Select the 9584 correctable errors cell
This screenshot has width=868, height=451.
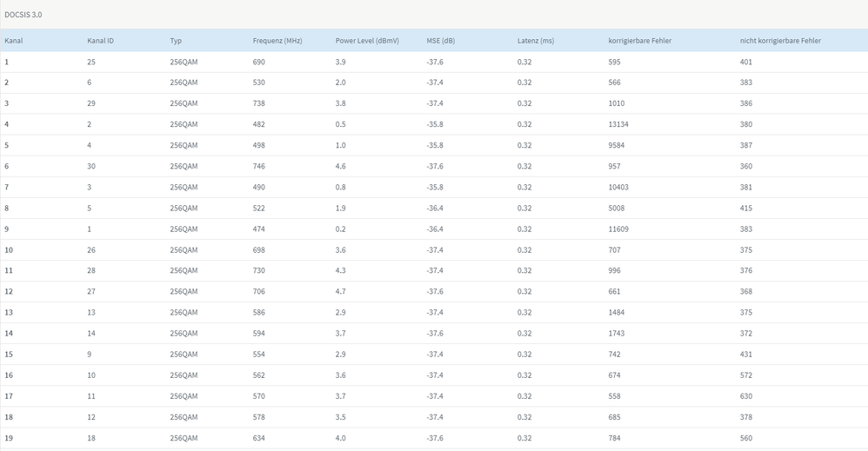tap(616, 145)
